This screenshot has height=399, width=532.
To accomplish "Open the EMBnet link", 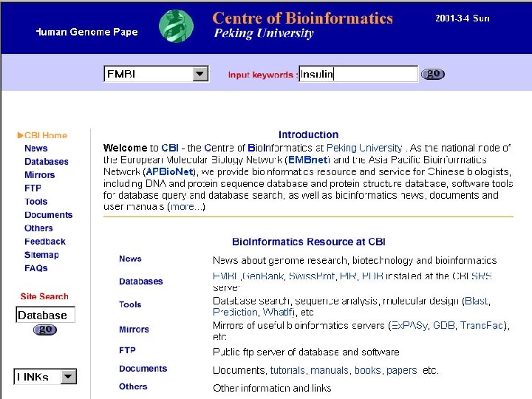I will [x=308, y=160].
